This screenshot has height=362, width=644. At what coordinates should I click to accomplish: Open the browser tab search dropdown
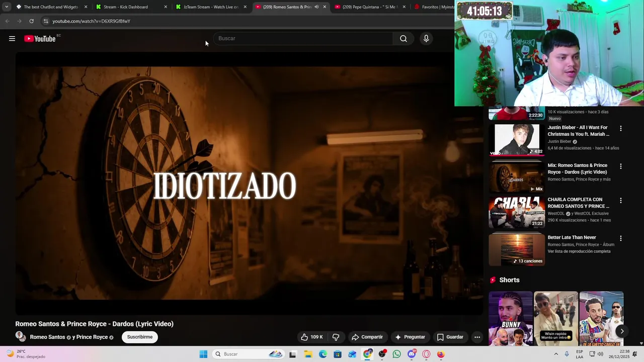tap(7, 7)
